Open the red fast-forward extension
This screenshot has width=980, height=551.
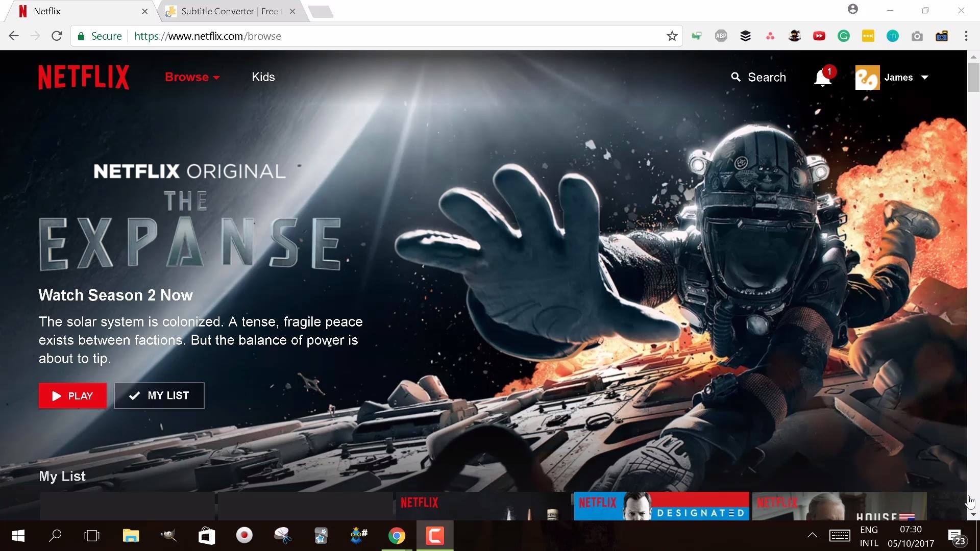(x=819, y=36)
